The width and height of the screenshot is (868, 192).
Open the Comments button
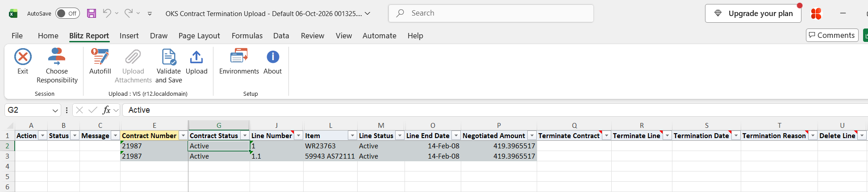(832, 35)
